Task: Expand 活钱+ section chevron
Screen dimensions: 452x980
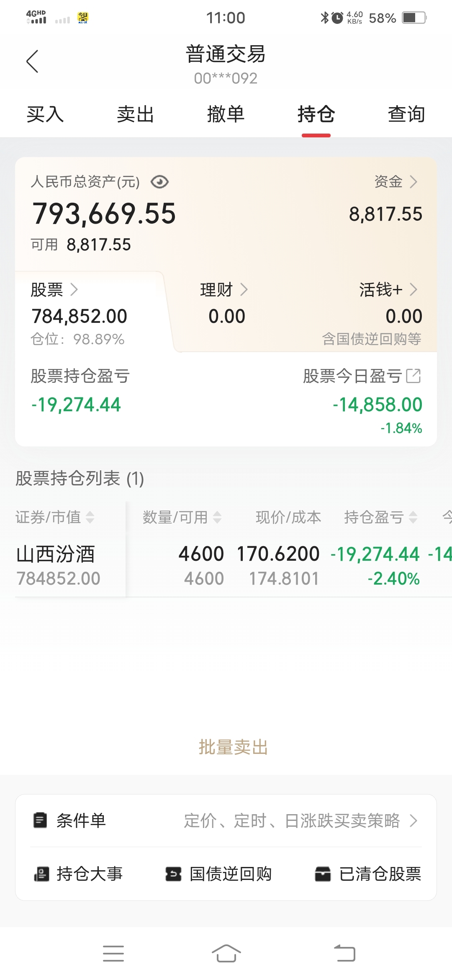Action: pos(413,289)
